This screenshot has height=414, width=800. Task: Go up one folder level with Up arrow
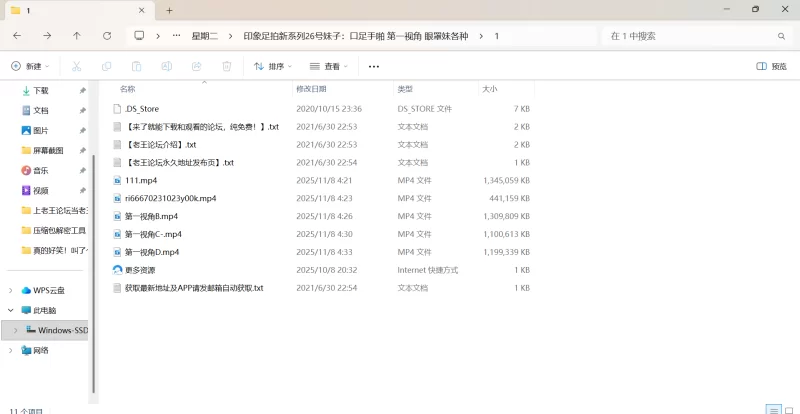click(77, 35)
